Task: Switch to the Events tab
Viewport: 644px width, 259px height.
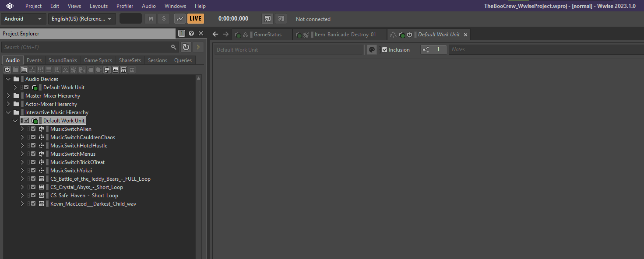Action: pyautogui.click(x=34, y=60)
